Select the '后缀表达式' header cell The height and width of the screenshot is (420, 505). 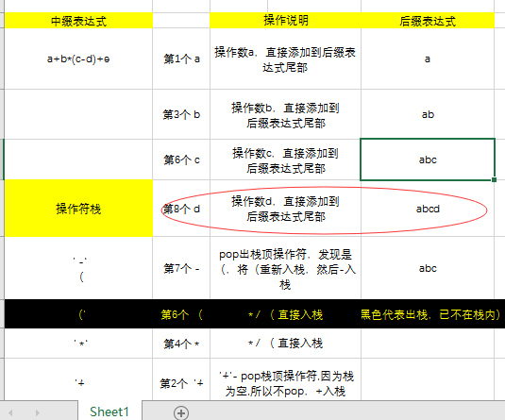click(x=428, y=21)
